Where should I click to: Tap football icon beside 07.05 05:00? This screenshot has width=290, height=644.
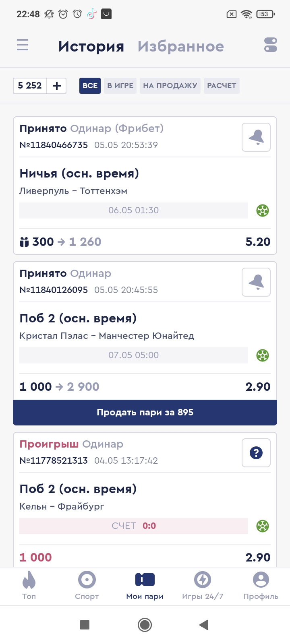[x=263, y=355]
